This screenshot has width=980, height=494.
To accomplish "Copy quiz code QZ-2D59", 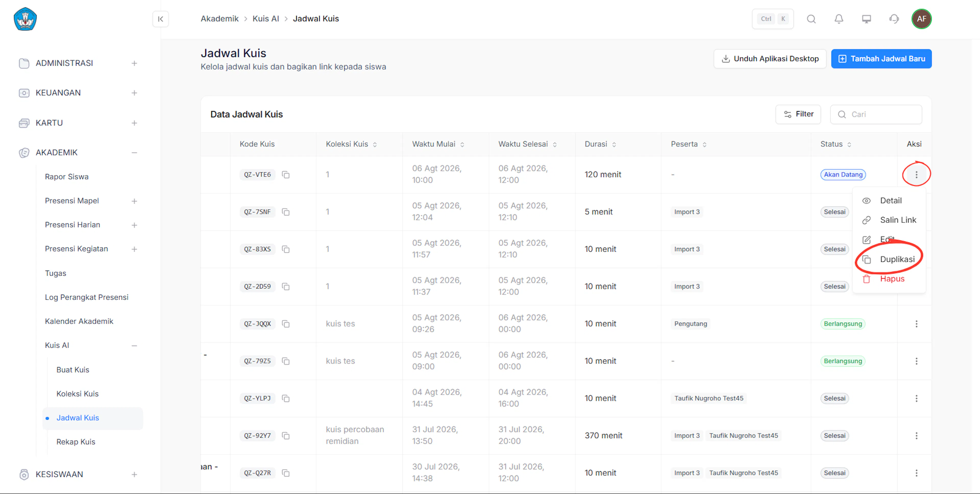I will (286, 286).
